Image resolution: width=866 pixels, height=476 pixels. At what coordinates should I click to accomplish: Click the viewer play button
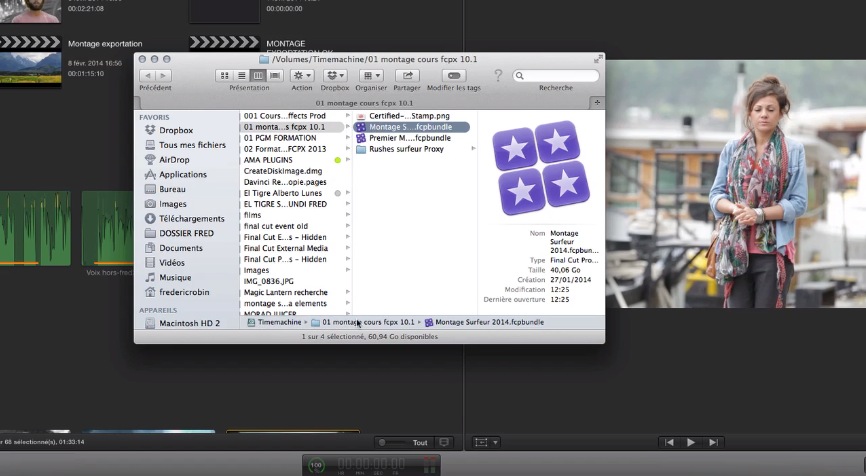click(x=692, y=442)
